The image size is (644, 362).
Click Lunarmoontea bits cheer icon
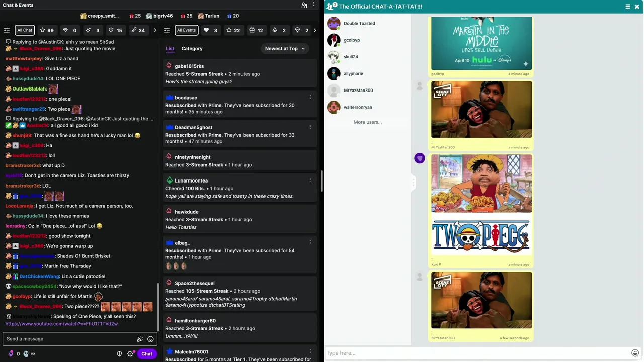pos(169,180)
